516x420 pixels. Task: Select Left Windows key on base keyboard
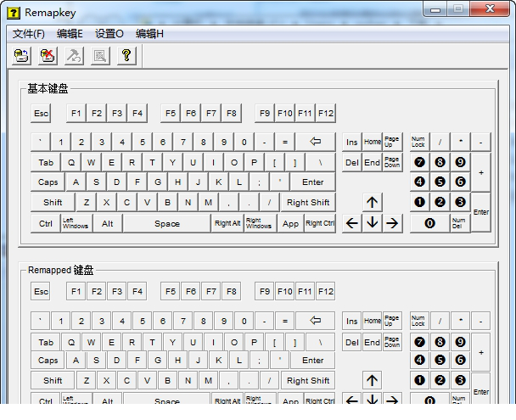tap(76, 223)
